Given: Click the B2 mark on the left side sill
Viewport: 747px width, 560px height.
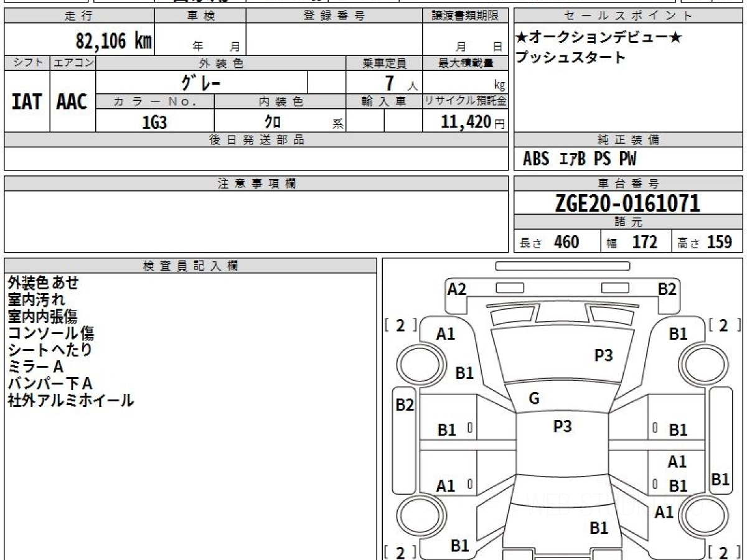Looking at the screenshot, I should (405, 405).
